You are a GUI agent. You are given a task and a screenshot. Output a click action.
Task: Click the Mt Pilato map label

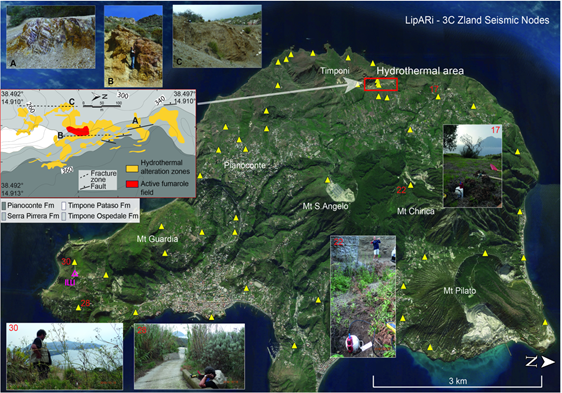[460, 291]
